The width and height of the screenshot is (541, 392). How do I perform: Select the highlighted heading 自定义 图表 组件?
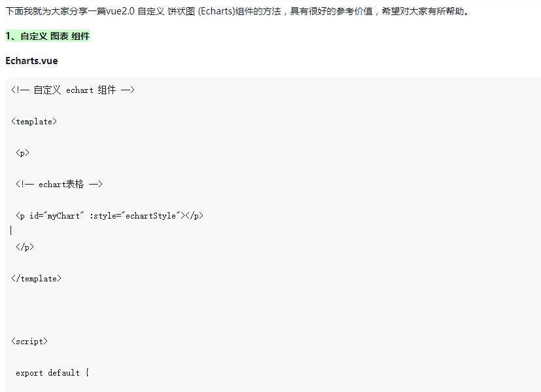48,36
